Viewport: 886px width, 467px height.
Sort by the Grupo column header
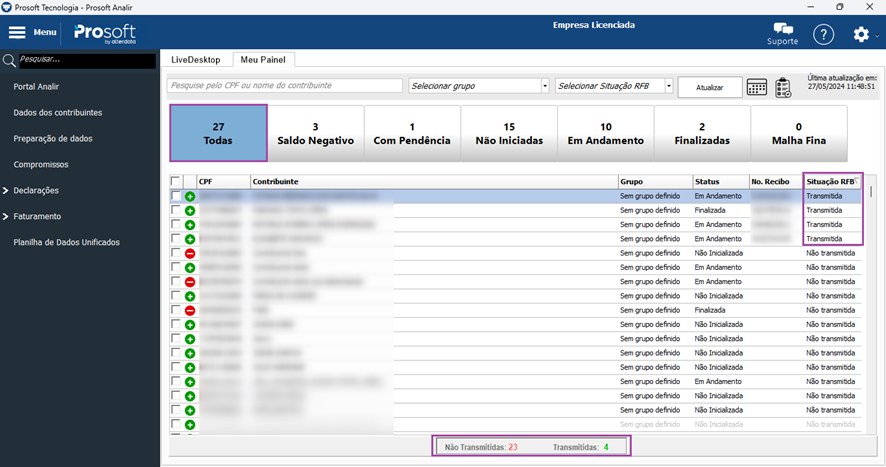point(655,181)
